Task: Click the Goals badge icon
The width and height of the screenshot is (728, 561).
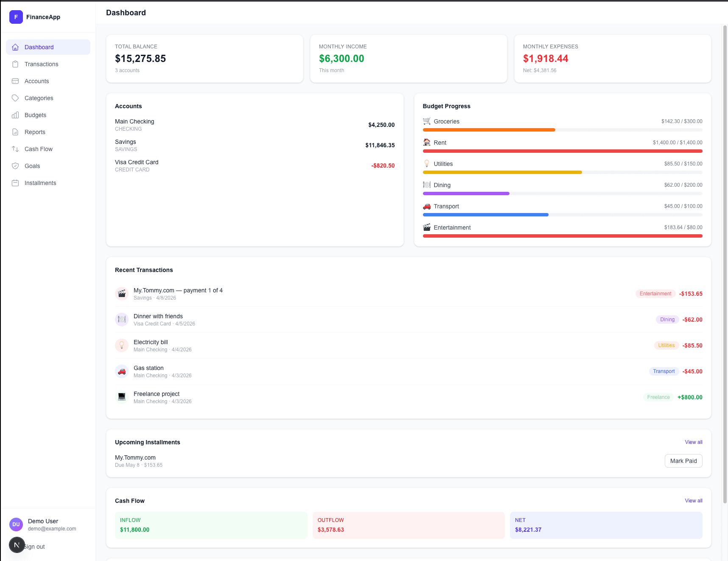Action: click(15, 166)
